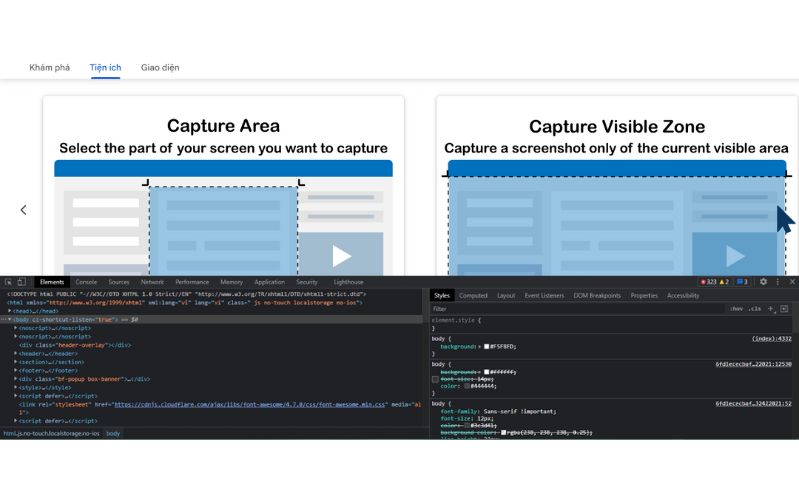
Task: Switch to Computed styles tab
Action: 473,296
